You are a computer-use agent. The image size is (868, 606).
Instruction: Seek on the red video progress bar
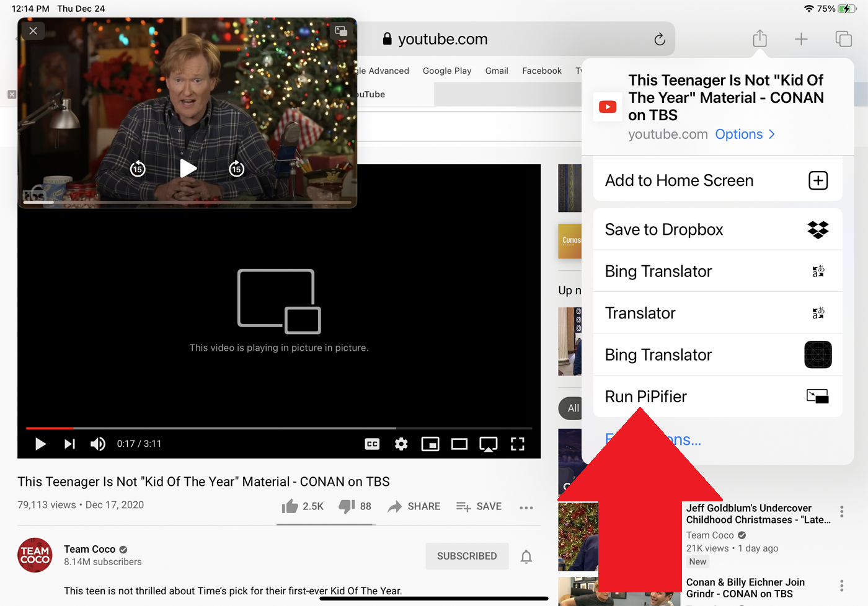pos(279,428)
